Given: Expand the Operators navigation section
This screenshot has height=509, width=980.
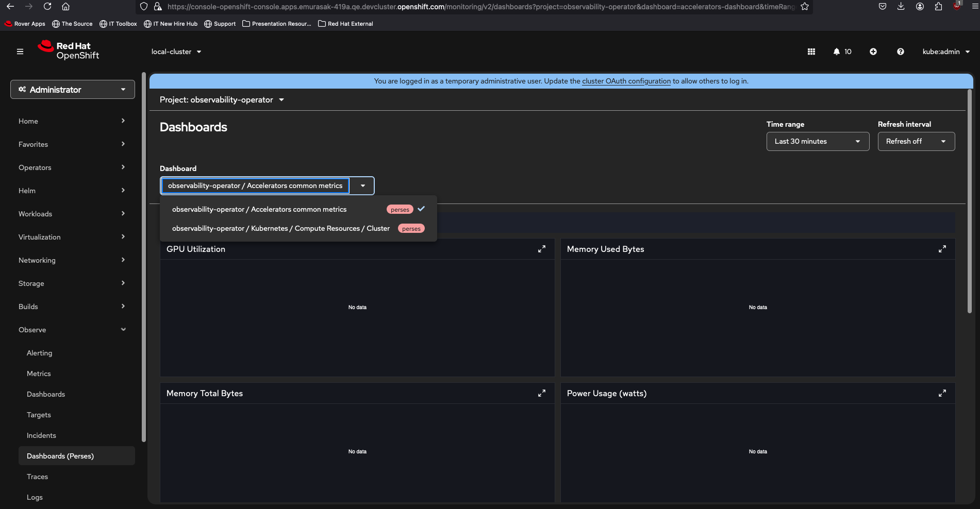Looking at the screenshot, I should [72, 167].
